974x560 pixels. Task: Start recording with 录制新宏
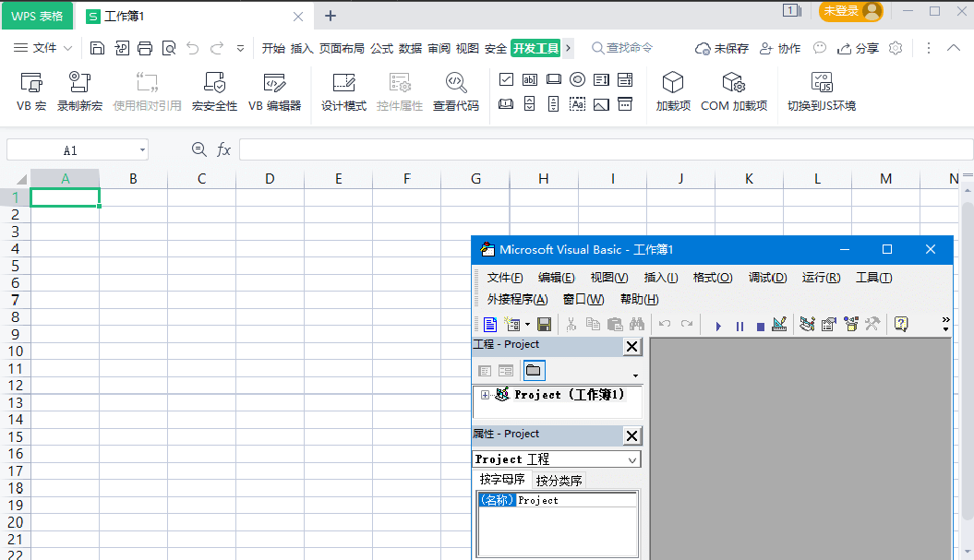coord(79,90)
